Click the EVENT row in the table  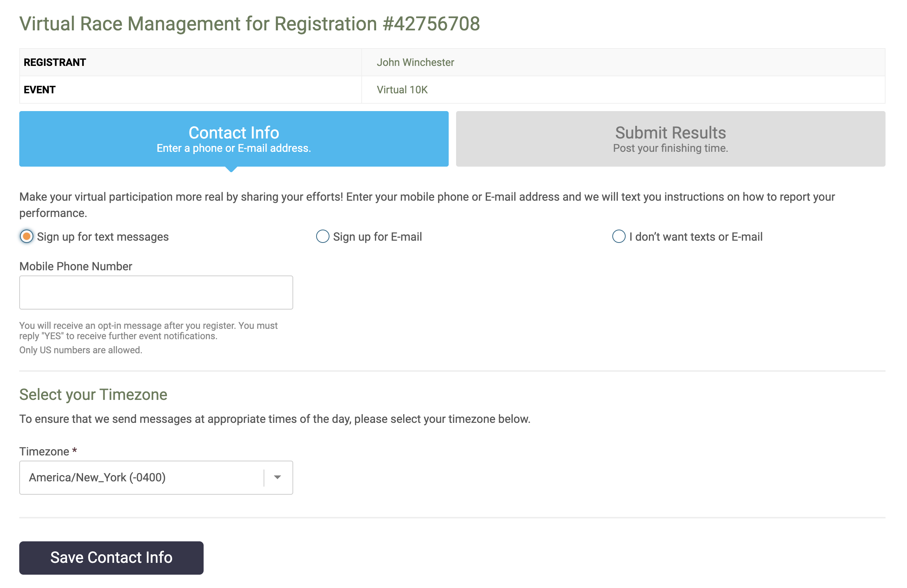point(39,89)
